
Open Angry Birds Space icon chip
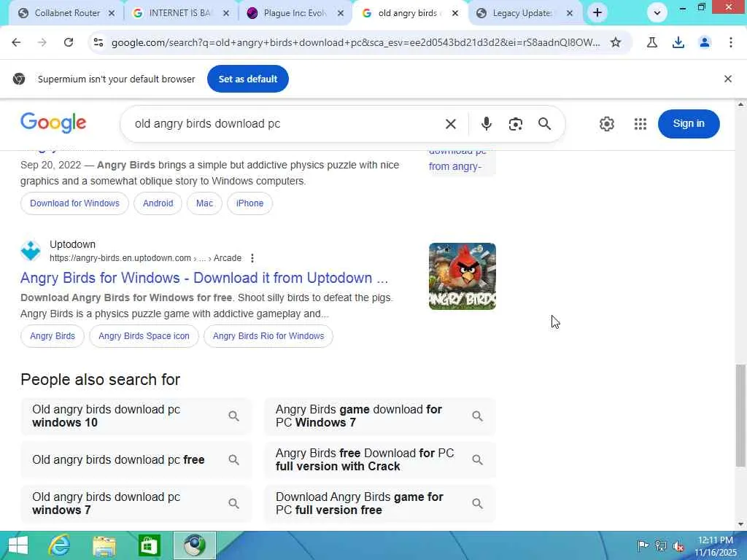coord(144,336)
